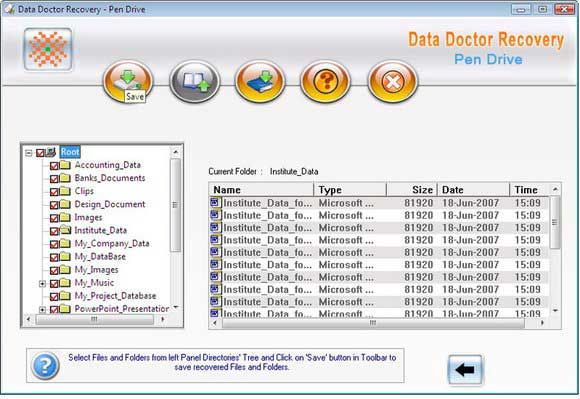Collapse the Root tree node

[29, 153]
